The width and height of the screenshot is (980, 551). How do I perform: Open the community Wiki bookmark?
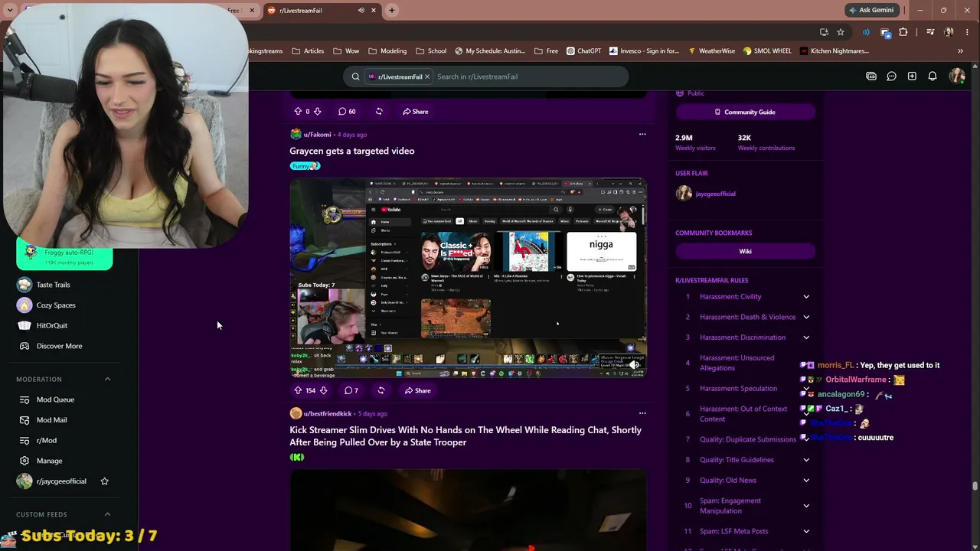[745, 251]
